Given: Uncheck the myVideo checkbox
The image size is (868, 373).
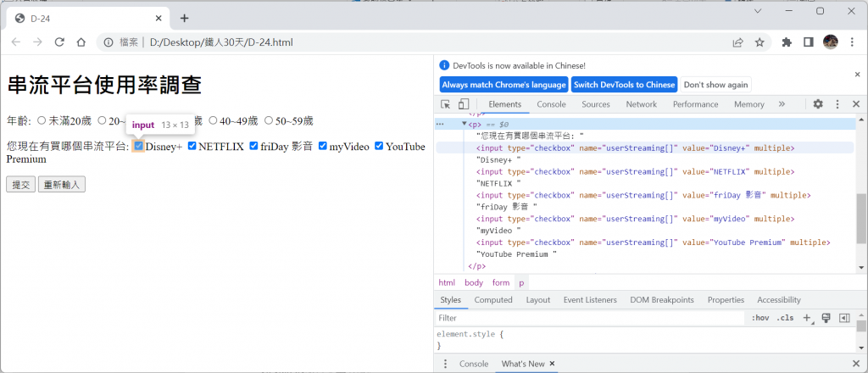Looking at the screenshot, I should 323,146.
